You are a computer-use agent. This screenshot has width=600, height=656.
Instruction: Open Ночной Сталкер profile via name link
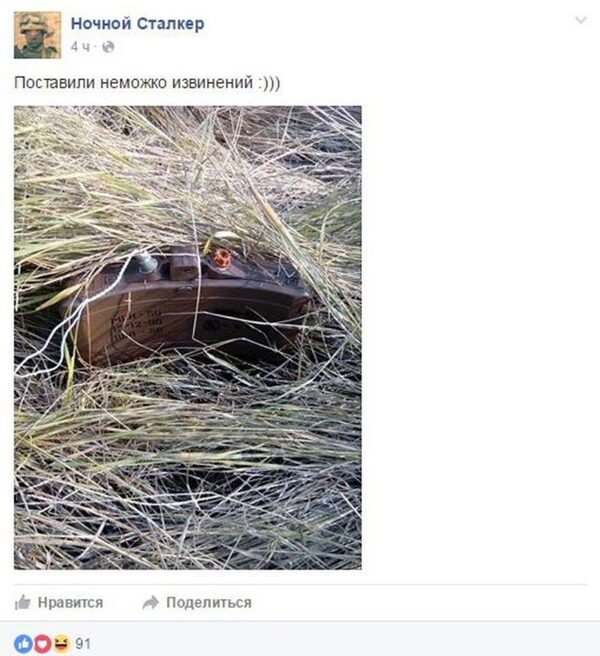(137, 23)
